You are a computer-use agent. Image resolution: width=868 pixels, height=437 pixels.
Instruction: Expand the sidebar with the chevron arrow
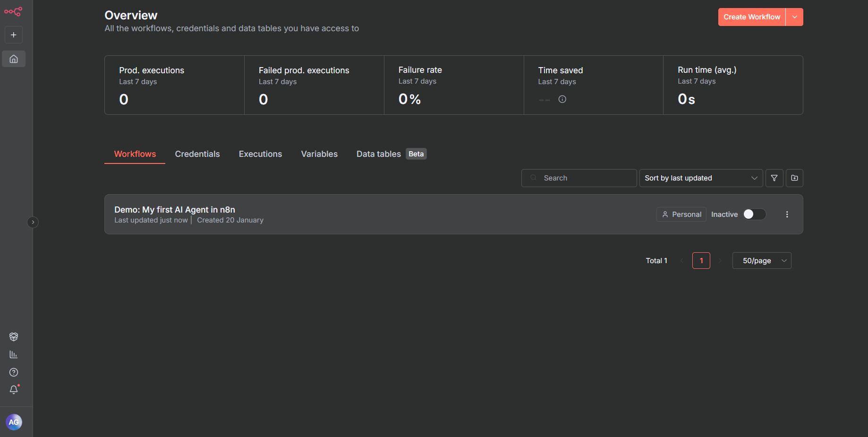pyautogui.click(x=33, y=222)
